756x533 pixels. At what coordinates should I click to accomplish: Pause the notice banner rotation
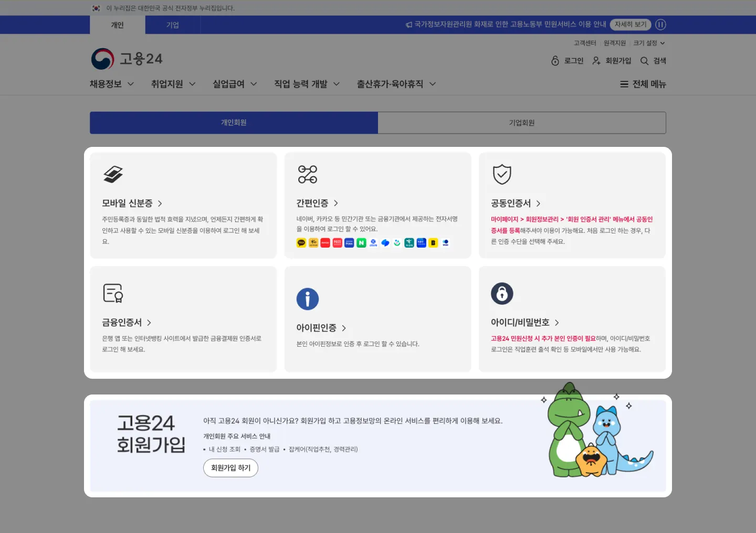660,25
